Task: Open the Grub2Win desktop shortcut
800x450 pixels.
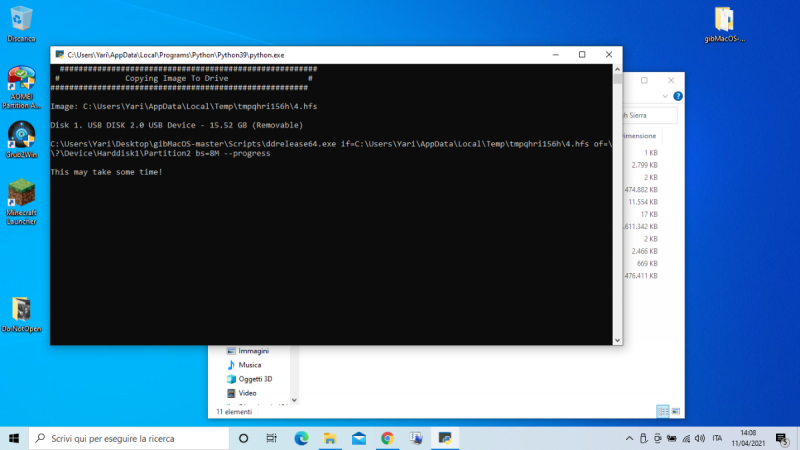Action: click(x=21, y=140)
